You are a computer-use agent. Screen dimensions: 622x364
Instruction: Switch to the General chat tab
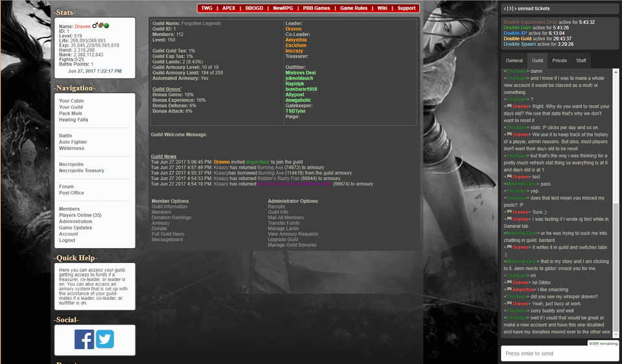514,60
